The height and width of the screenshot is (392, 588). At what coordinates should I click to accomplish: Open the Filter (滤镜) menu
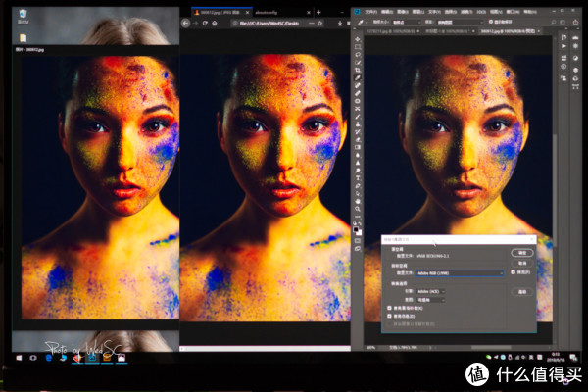(x=466, y=12)
